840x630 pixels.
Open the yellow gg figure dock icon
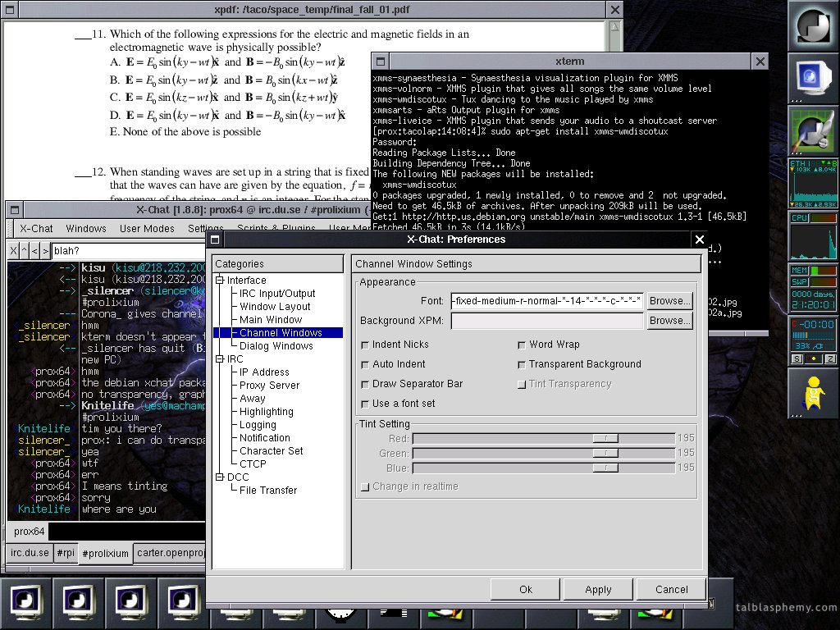(x=813, y=393)
